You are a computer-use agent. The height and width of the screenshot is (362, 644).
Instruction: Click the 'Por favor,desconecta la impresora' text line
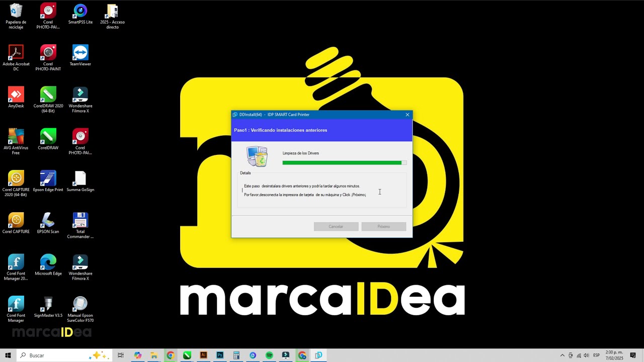[305, 195]
